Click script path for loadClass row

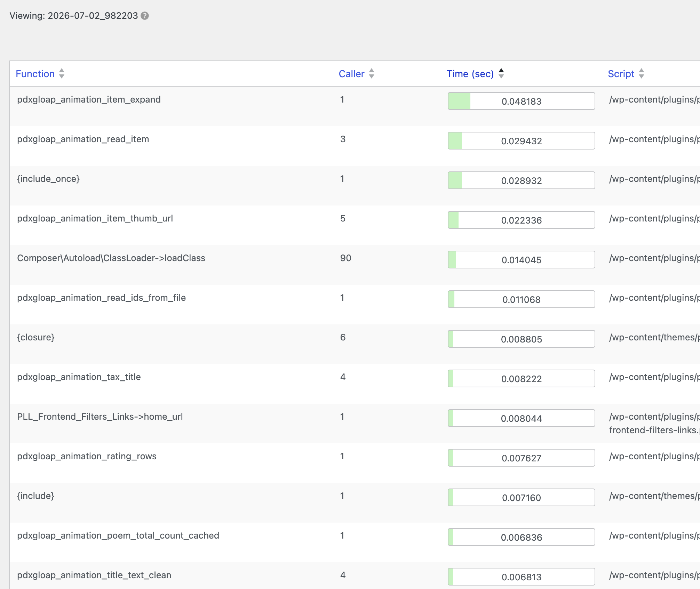tap(654, 258)
